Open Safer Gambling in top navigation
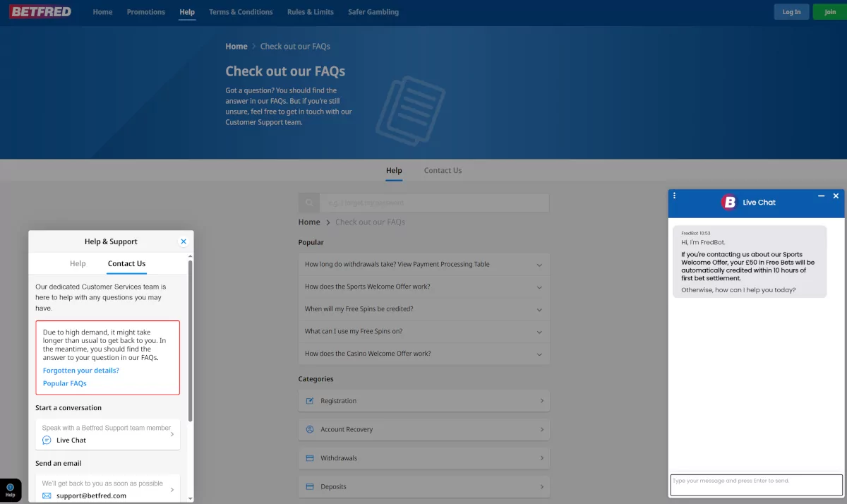Image resolution: width=847 pixels, height=504 pixels. pos(373,12)
